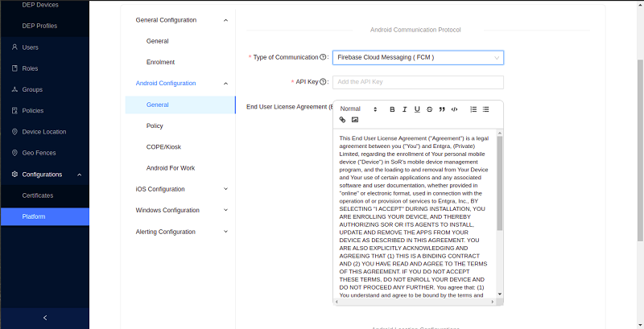644x329 pixels.
Task: Toggle Underline formatting in editor
Action: (417, 109)
